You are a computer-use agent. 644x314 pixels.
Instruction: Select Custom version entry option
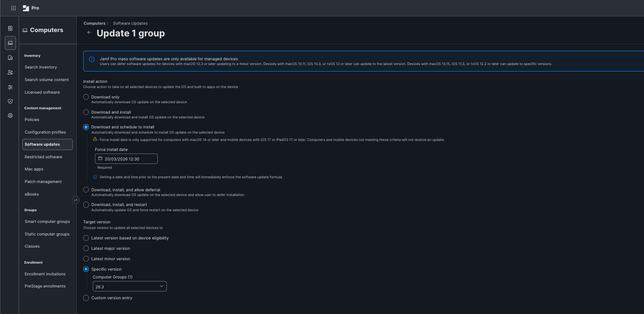coord(86,298)
